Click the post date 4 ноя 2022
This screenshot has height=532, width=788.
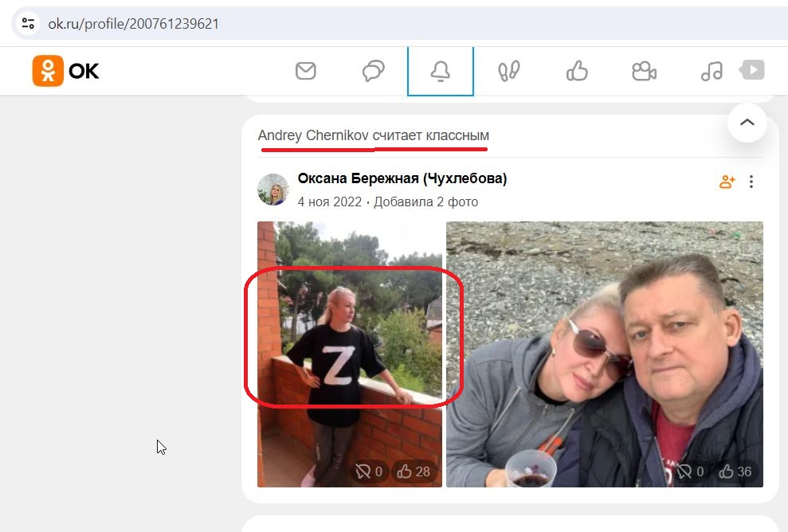[x=330, y=201]
